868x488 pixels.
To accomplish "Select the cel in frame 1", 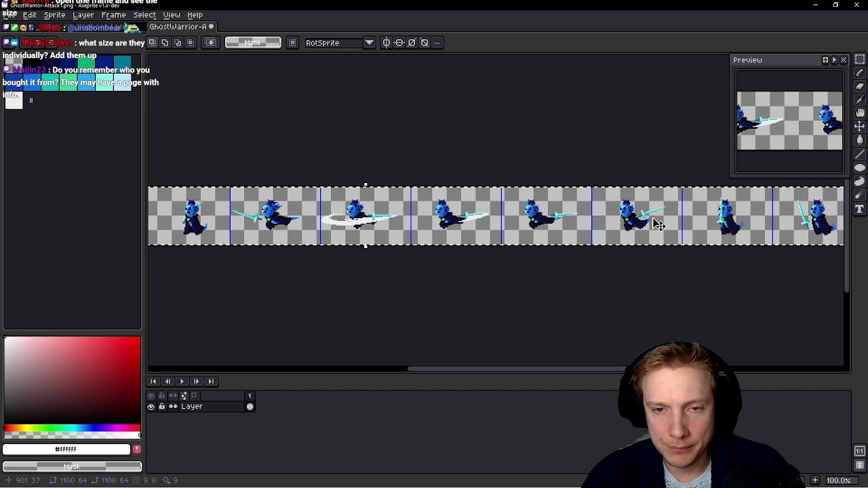I will tap(250, 407).
